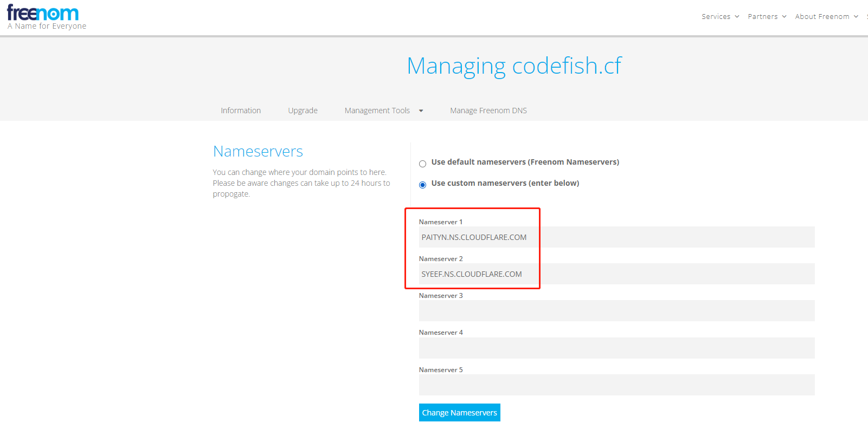Click the Nameserver 2 input field
Screen dimensions: 868x429
click(616, 274)
